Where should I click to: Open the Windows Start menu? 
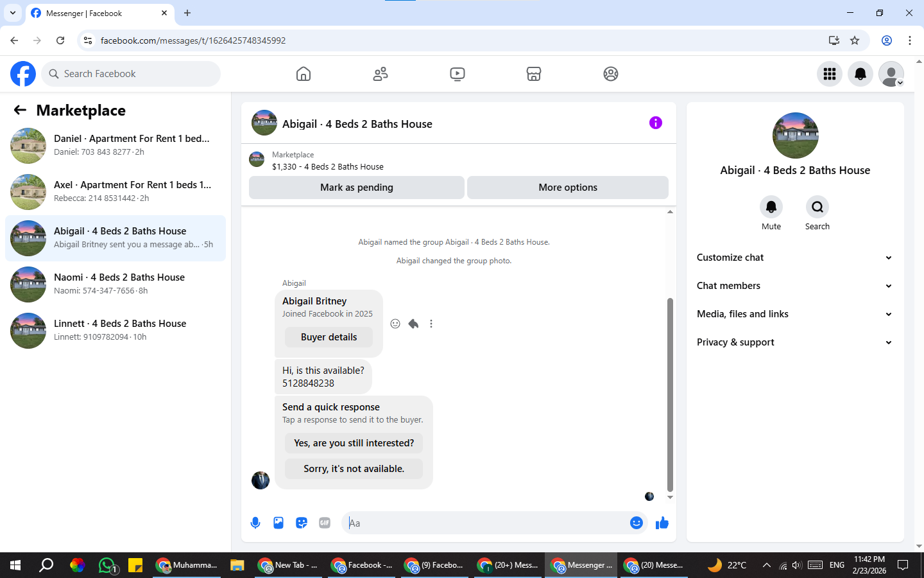point(15,565)
